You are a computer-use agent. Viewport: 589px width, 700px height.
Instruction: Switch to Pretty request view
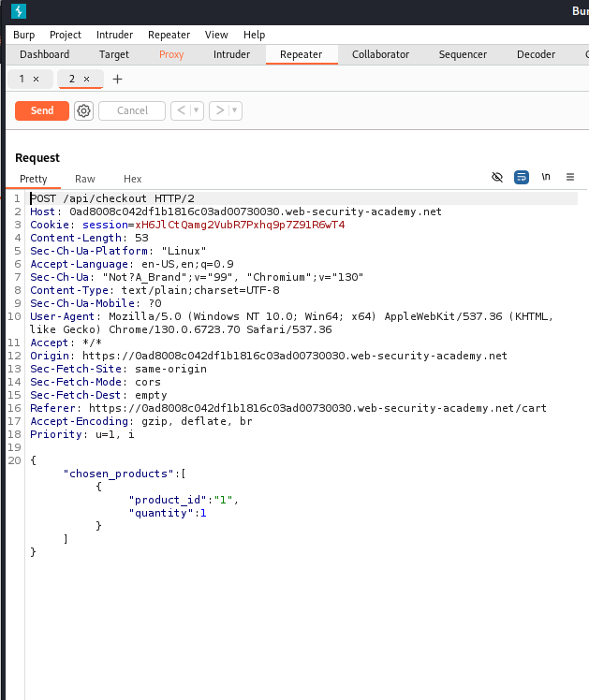pyautogui.click(x=34, y=179)
